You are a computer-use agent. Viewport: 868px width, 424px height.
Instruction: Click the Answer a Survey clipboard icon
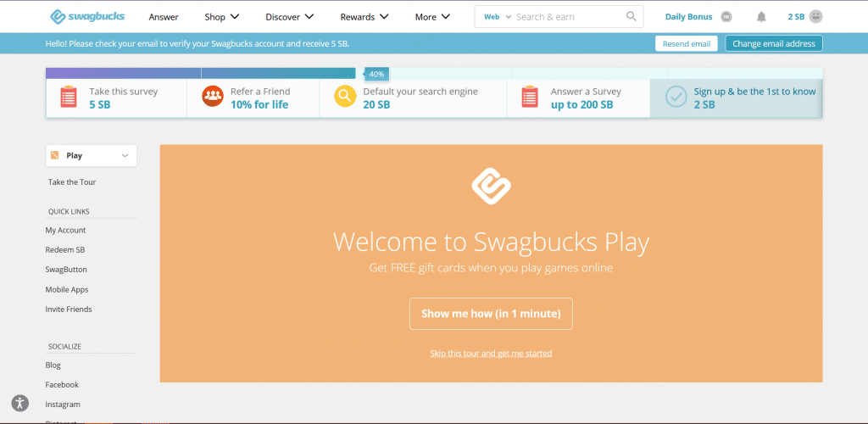tap(530, 98)
